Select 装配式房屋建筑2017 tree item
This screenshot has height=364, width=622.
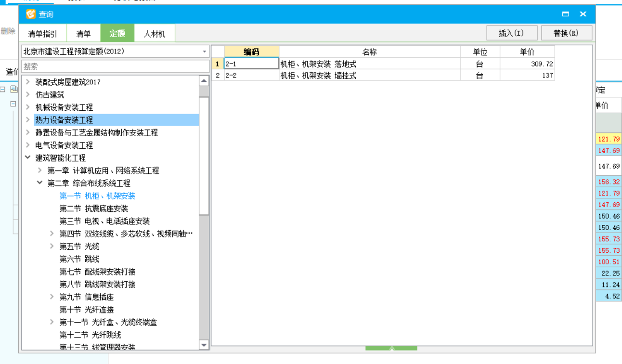pyautogui.click(x=68, y=82)
